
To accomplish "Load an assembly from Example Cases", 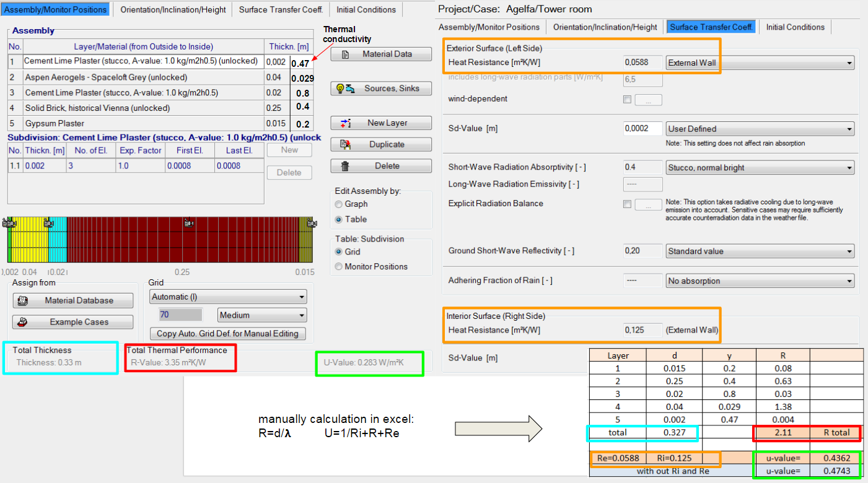I will pyautogui.click(x=72, y=321).
